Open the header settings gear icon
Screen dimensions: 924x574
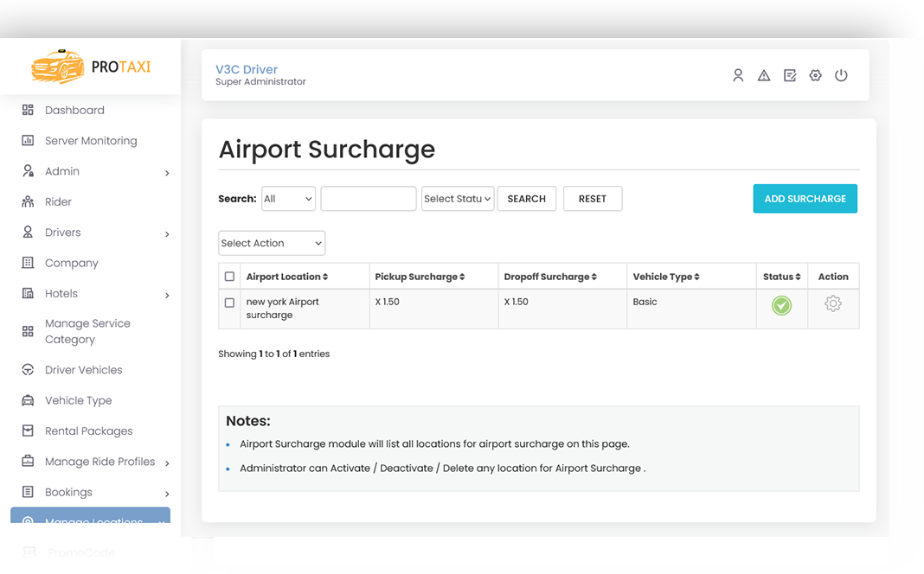click(815, 75)
